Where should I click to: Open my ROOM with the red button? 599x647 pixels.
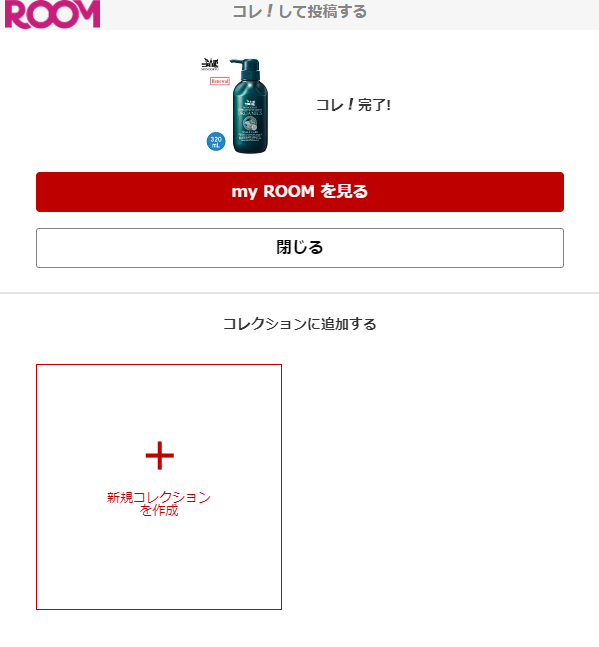[300, 192]
